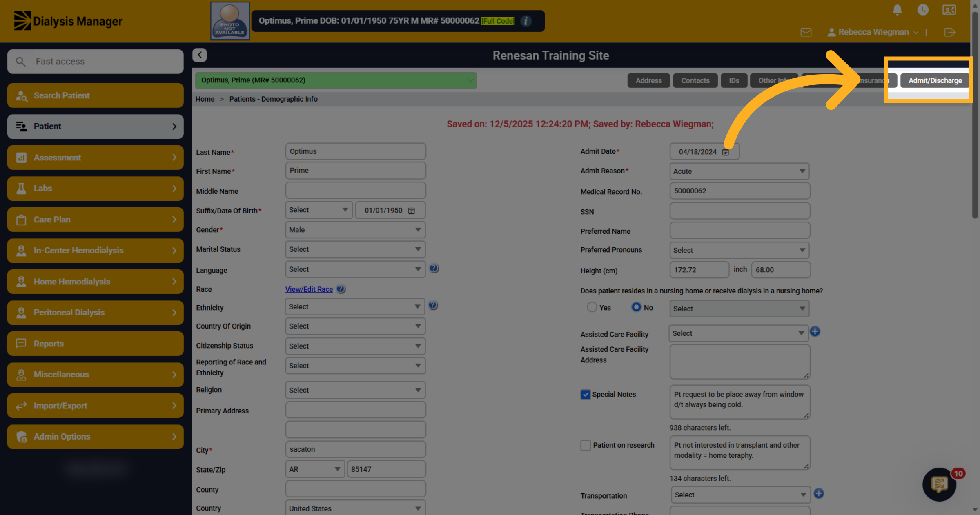Switch to the Contacts tab
The width and height of the screenshot is (980, 515).
click(x=695, y=80)
